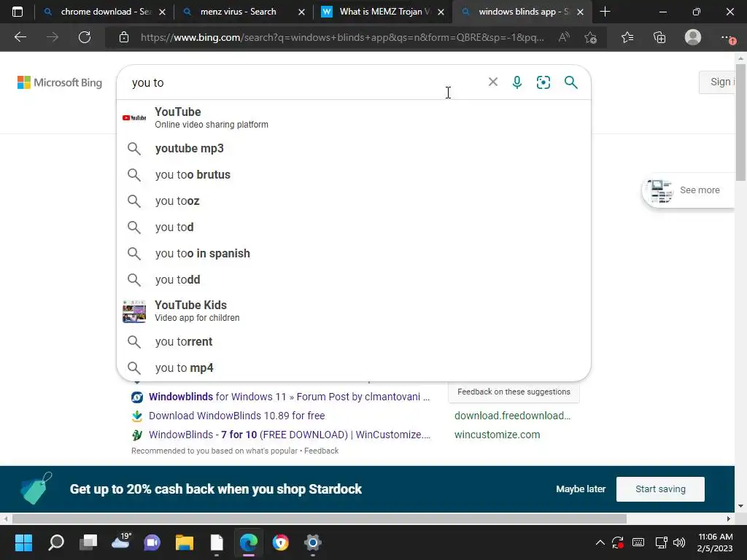Open the clock showing 11:06 AM
Viewport: 747px width, 560px height.
(x=715, y=542)
